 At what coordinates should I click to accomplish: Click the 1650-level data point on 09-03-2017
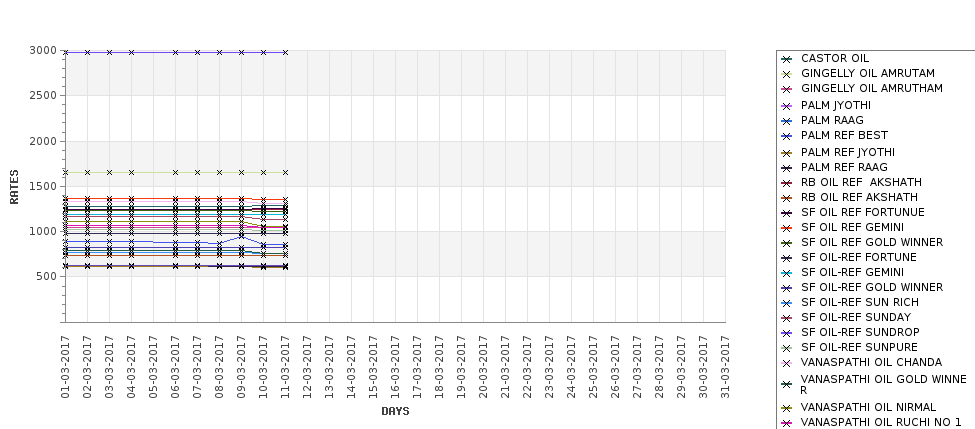coord(241,172)
